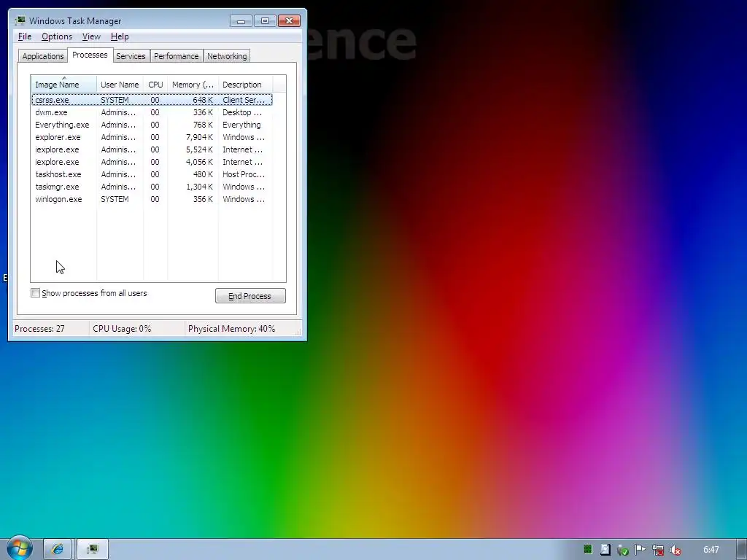Sort by the Memory column header
747x560 pixels.
pos(193,85)
